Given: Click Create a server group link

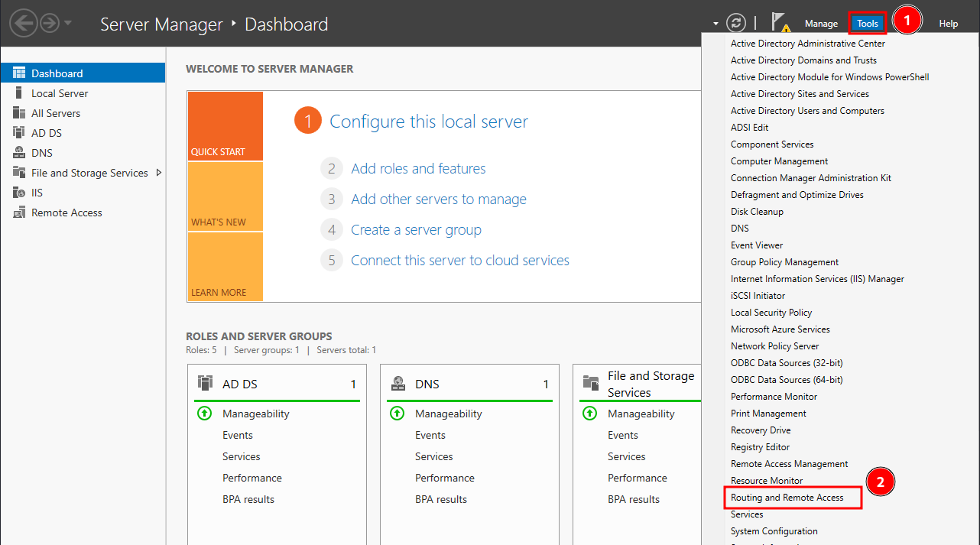Looking at the screenshot, I should (x=416, y=230).
